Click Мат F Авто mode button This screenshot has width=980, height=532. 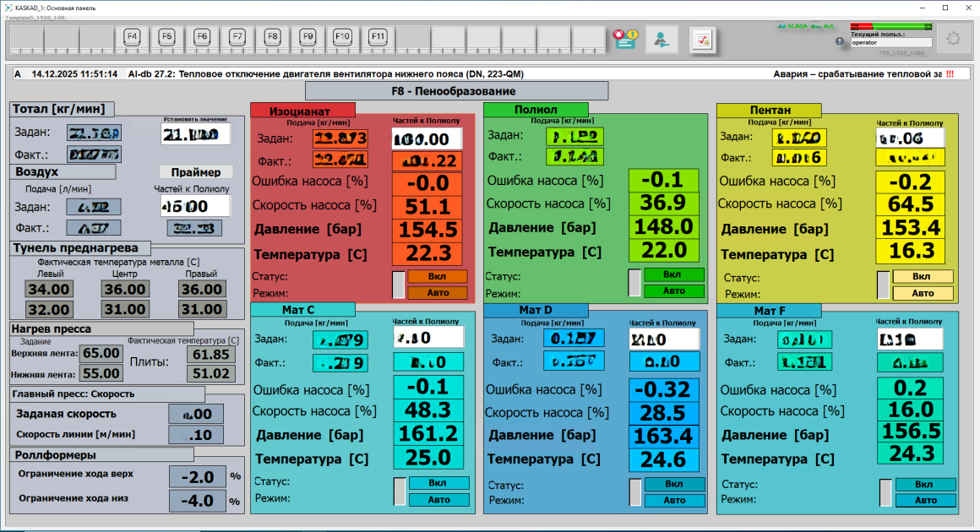(924, 501)
